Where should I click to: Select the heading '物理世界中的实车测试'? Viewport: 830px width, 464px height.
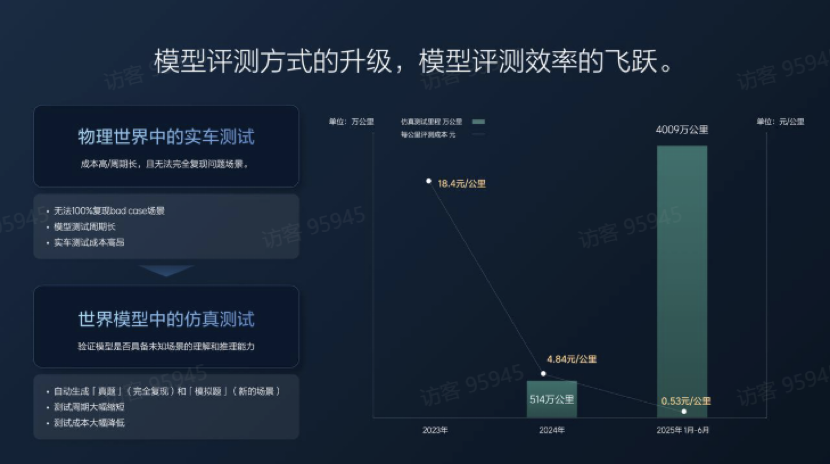coord(166,137)
